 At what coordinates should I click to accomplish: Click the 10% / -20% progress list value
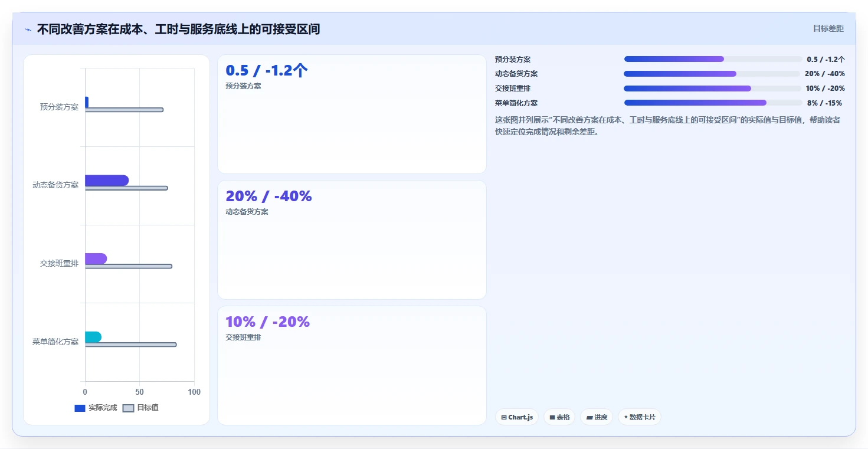click(825, 89)
